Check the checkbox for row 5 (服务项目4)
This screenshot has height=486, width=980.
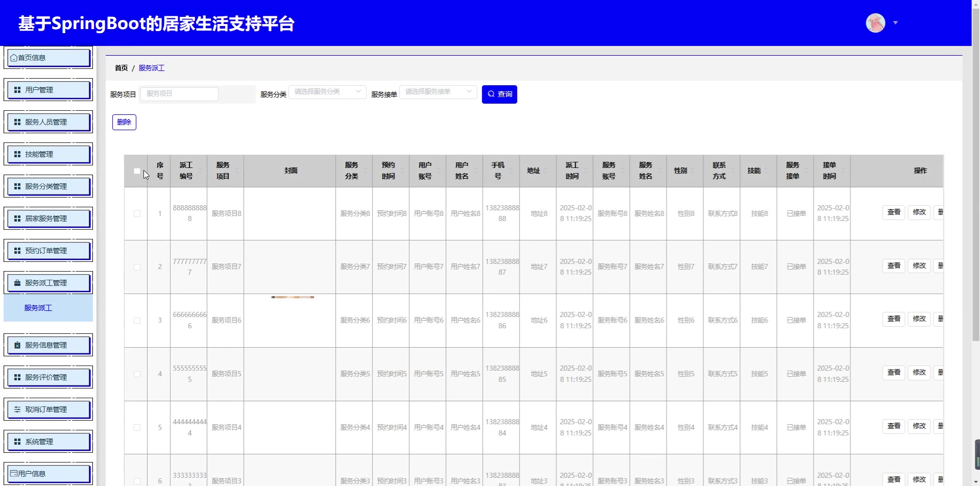[x=137, y=428]
